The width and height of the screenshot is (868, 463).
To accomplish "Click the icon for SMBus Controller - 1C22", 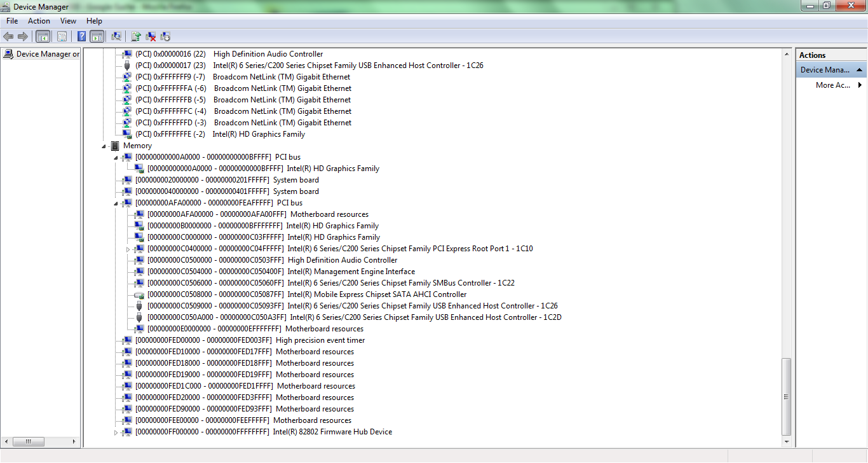I will 139,283.
